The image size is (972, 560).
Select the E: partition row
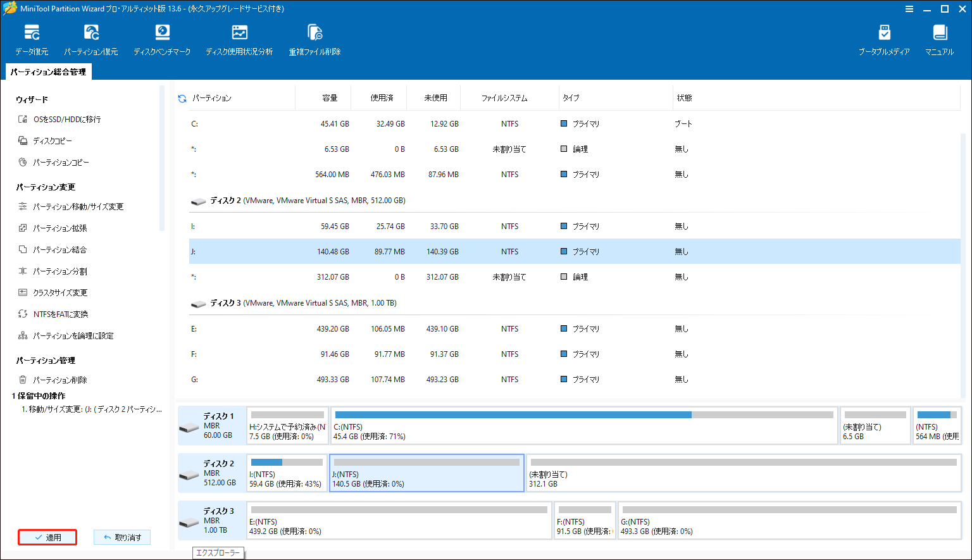pos(575,329)
